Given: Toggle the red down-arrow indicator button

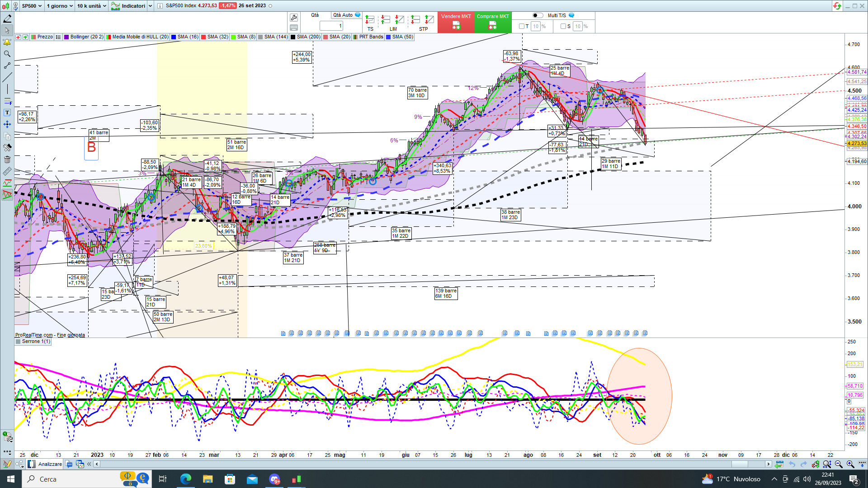Looking at the screenshot, I should (x=18, y=37).
